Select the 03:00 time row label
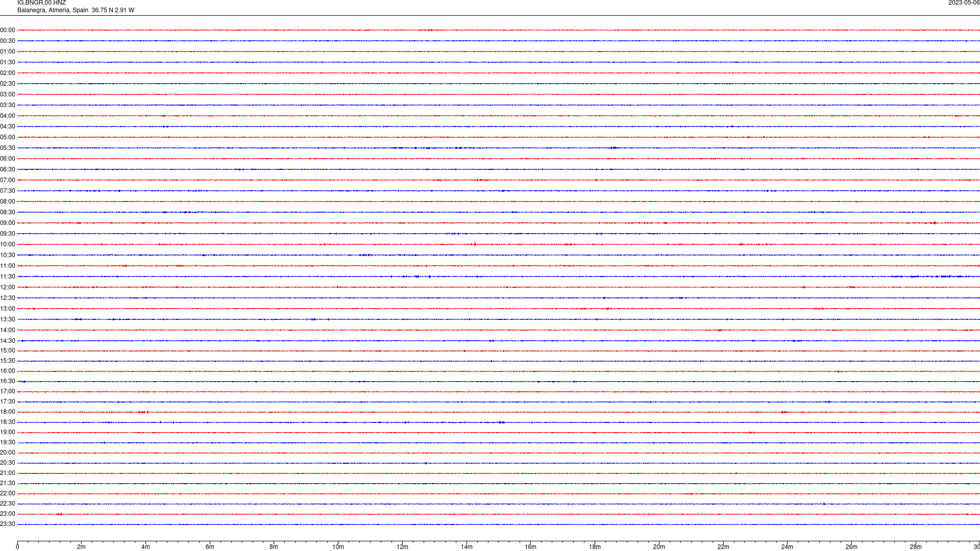The width and height of the screenshot is (980, 551). pos(8,94)
